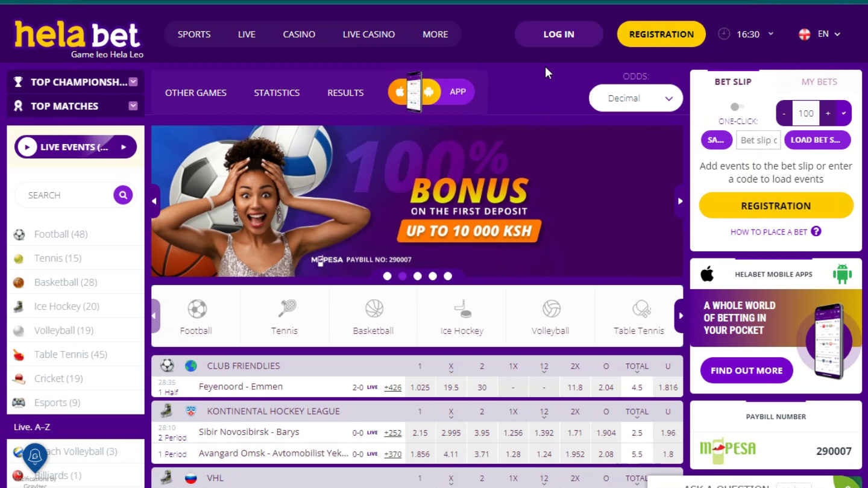
Task: Switch to the My Bets tab
Action: 819,82
